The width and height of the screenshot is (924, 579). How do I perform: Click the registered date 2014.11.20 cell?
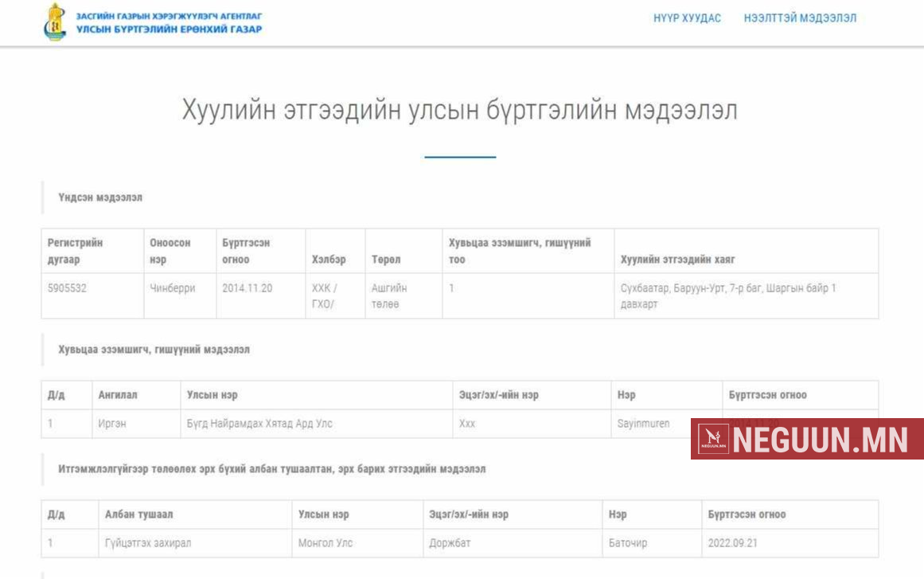tap(247, 288)
